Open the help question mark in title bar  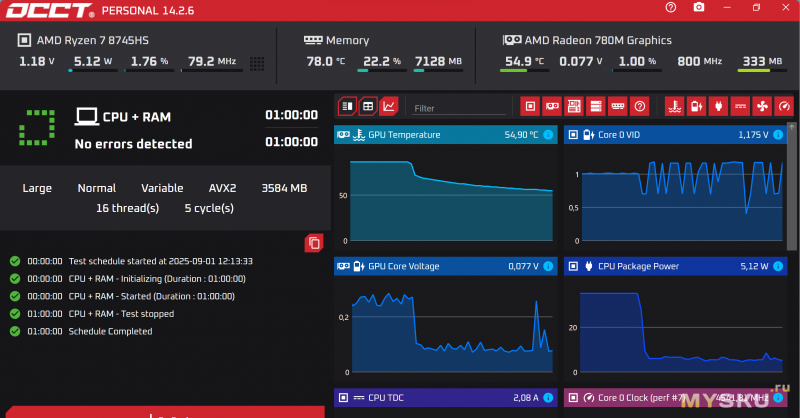[x=671, y=7]
